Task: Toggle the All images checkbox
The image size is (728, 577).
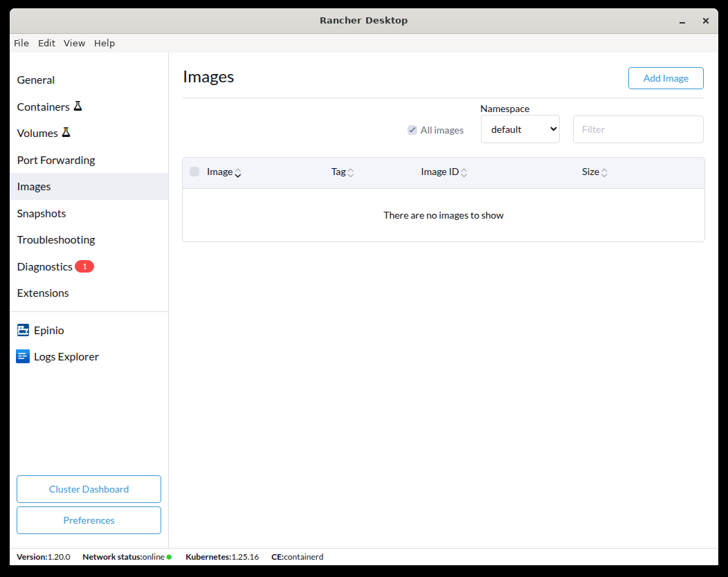Action: pyautogui.click(x=412, y=130)
